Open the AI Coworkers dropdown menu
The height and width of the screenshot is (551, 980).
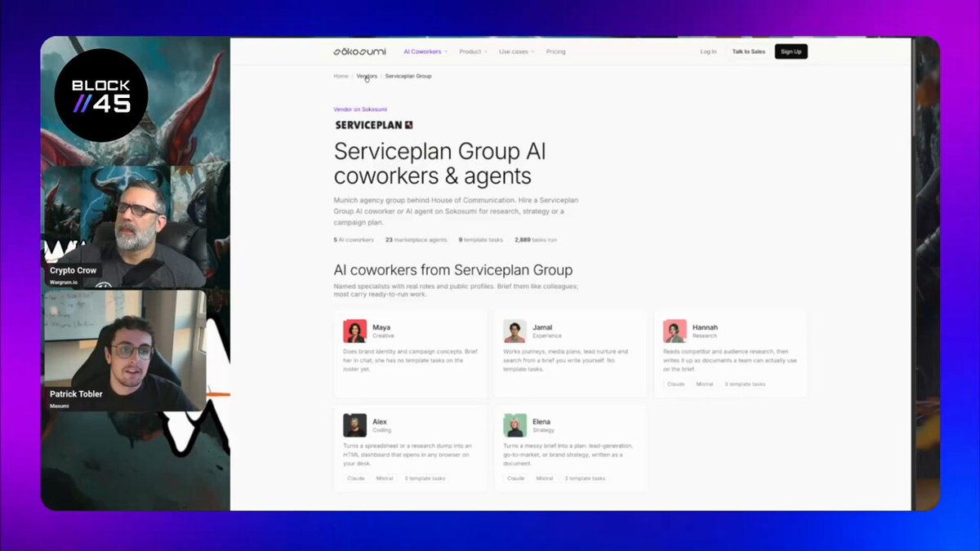[x=425, y=51]
